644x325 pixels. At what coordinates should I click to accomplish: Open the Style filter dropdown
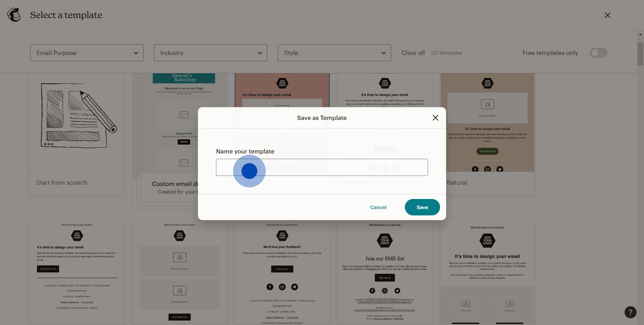(334, 53)
